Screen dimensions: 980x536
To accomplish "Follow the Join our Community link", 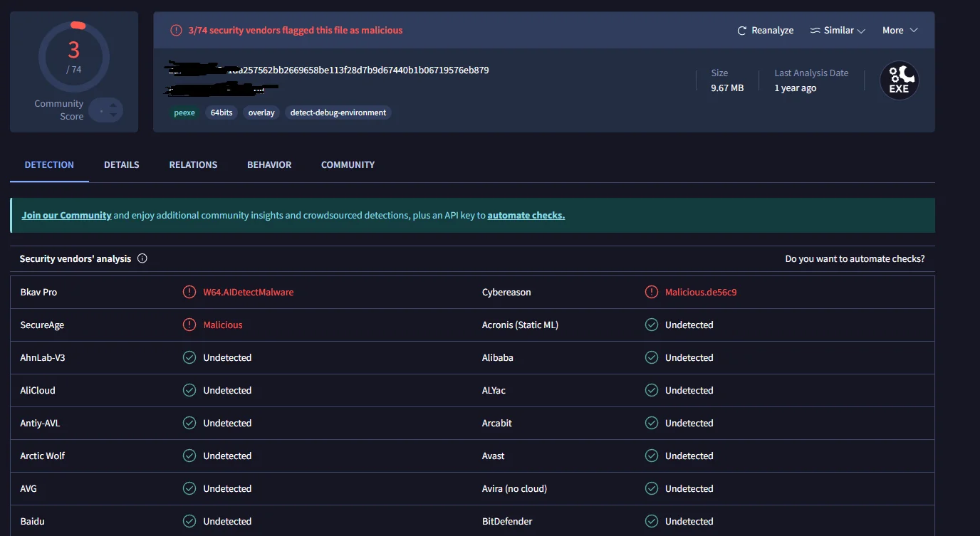I will (66, 215).
